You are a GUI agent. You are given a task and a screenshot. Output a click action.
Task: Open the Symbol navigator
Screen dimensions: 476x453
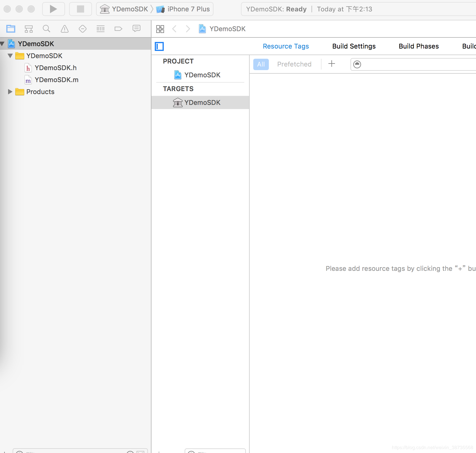coord(29,29)
